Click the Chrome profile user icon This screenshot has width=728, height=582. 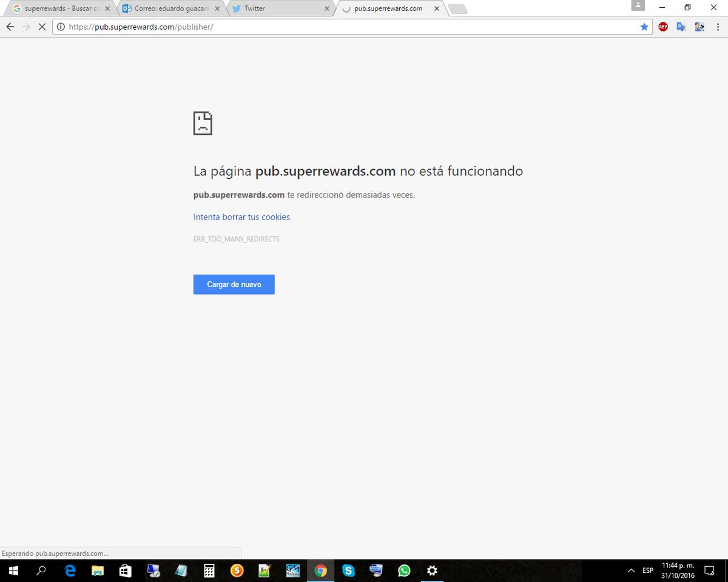click(x=638, y=5)
